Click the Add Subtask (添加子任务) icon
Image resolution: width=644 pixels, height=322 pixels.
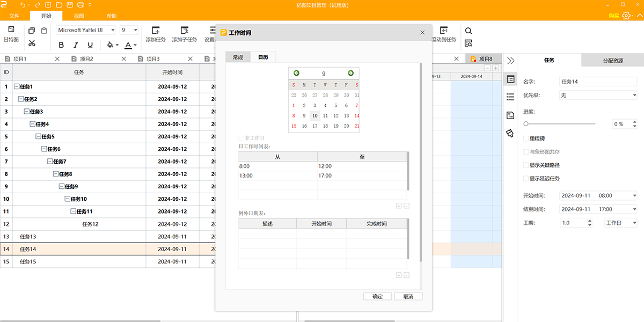tap(184, 31)
